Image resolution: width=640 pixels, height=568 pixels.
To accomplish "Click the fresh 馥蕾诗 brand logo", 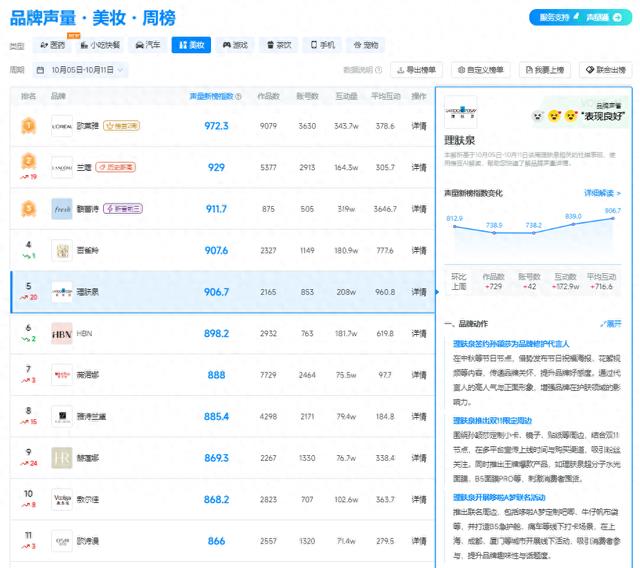I will (x=62, y=208).
